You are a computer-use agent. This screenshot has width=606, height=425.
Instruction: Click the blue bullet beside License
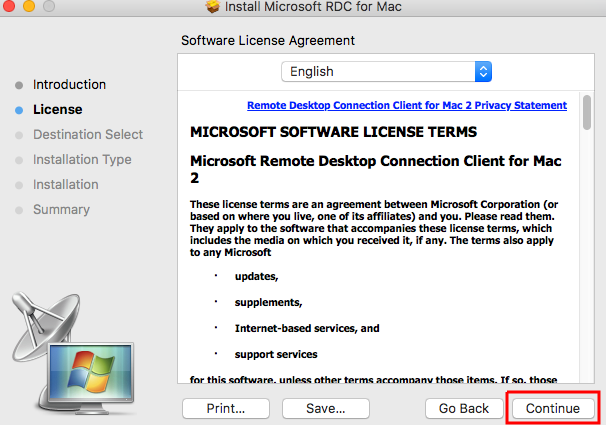(19, 110)
